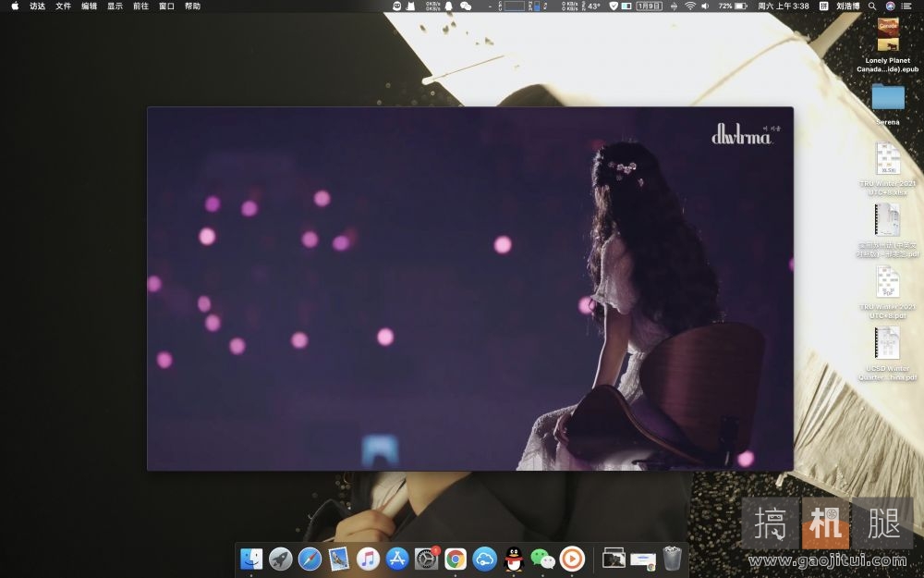
Task: Open the 前往 menu
Action: (140, 6)
